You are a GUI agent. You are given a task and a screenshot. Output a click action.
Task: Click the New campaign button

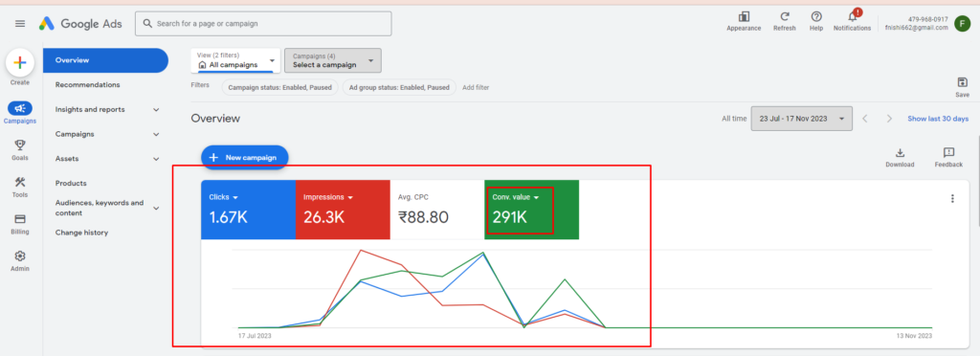tap(244, 157)
